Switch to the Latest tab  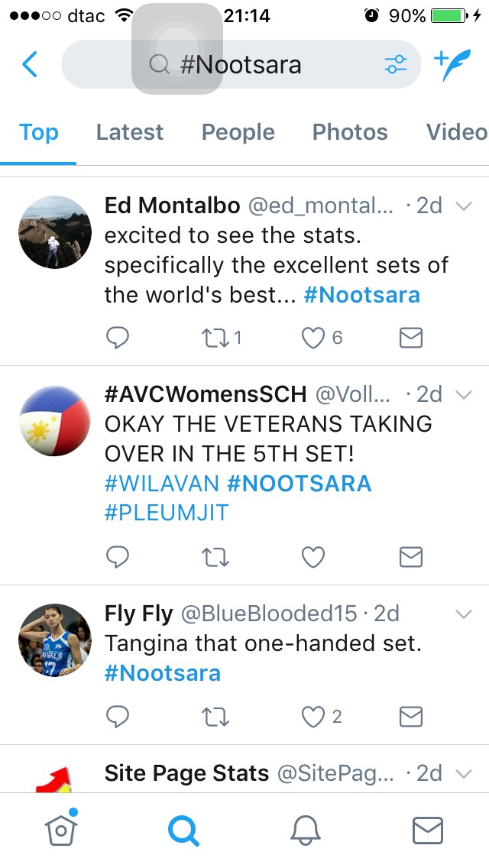click(130, 132)
